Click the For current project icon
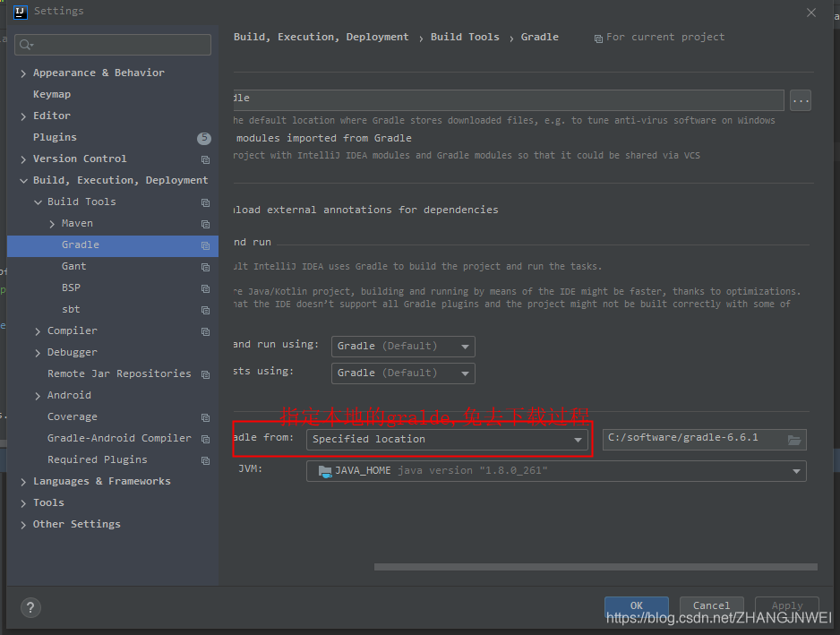This screenshot has height=635, width=840. pyautogui.click(x=598, y=39)
